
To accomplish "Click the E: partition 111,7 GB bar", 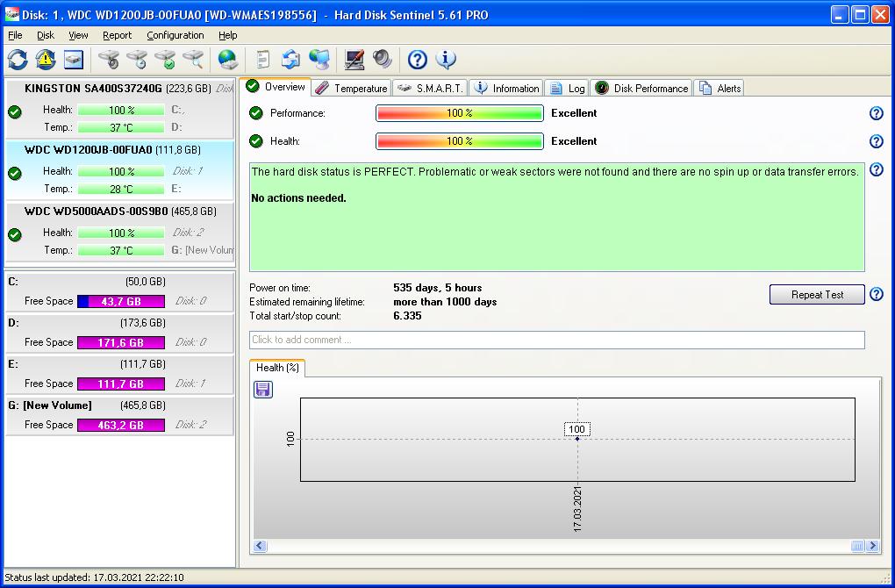I will [121, 384].
